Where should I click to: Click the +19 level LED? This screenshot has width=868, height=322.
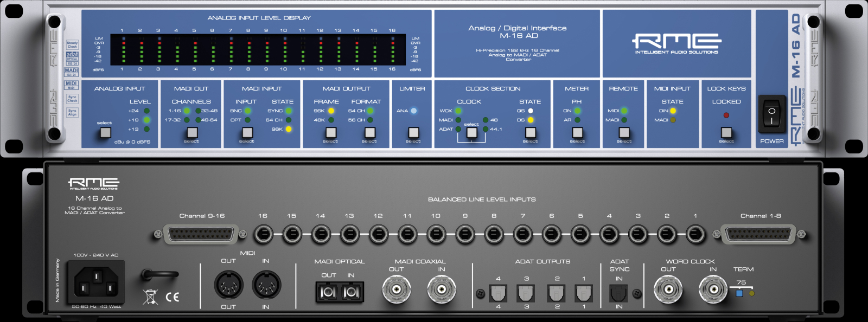[146, 120]
